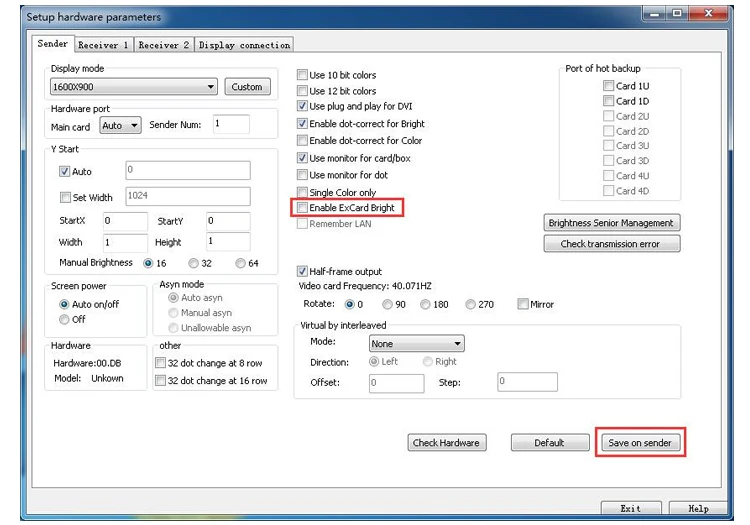Click the Sender Num input field
Image resolution: width=750 pixels, height=525 pixels.
click(x=231, y=124)
